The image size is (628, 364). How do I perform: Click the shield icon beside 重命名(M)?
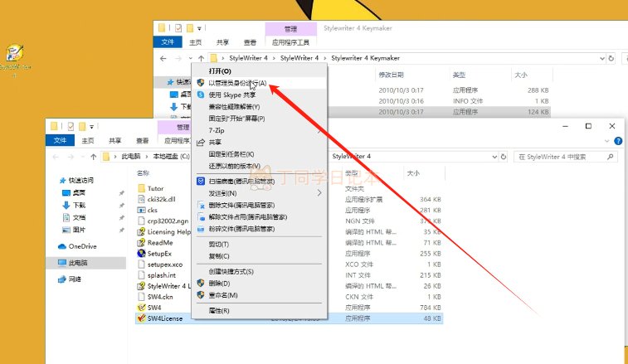coord(201,295)
